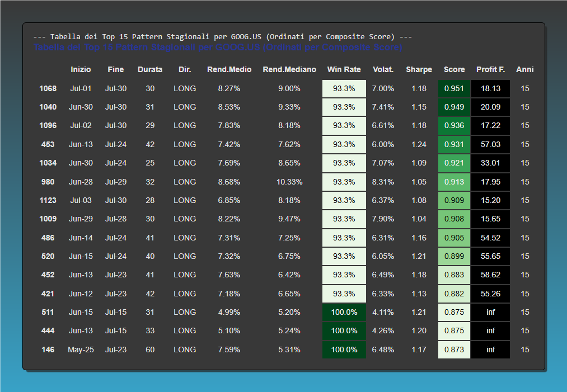Click the Dir. column header
This screenshot has height=392, width=567.
(185, 69)
